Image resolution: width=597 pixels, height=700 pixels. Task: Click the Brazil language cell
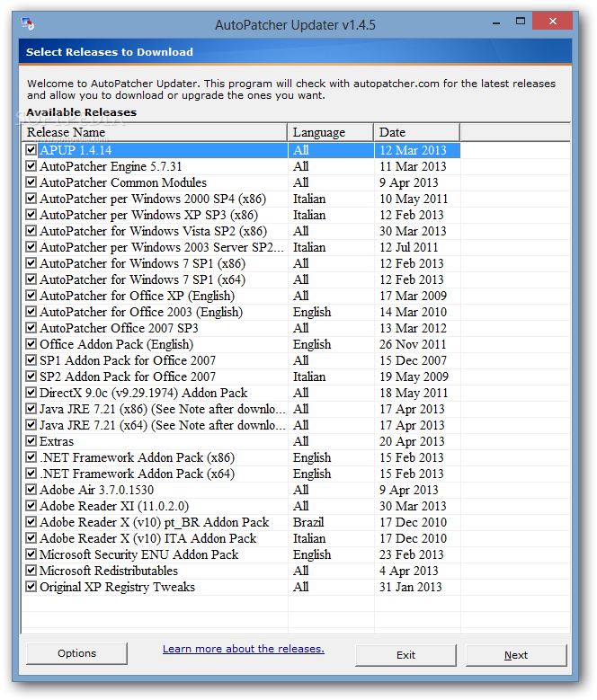pos(308,522)
